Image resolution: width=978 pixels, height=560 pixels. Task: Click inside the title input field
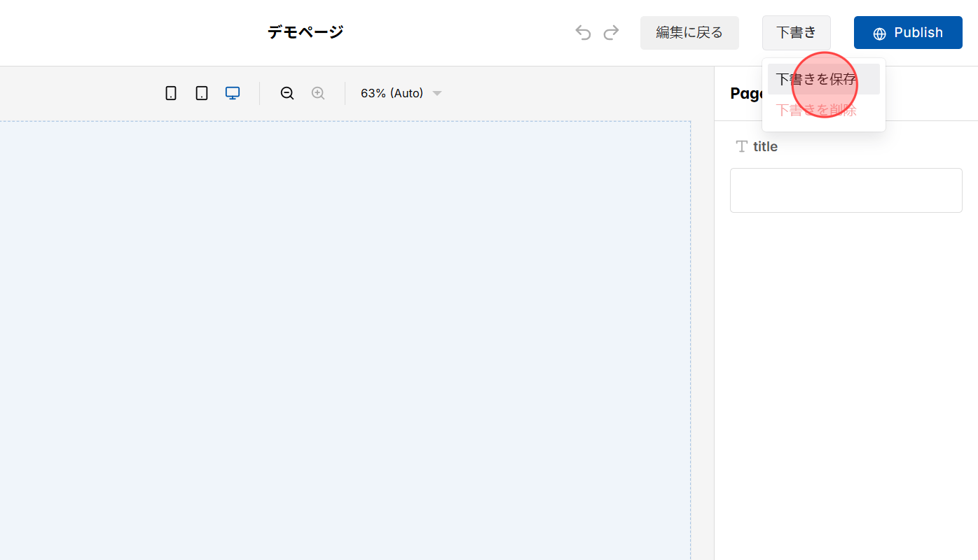pyautogui.click(x=846, y=190)
